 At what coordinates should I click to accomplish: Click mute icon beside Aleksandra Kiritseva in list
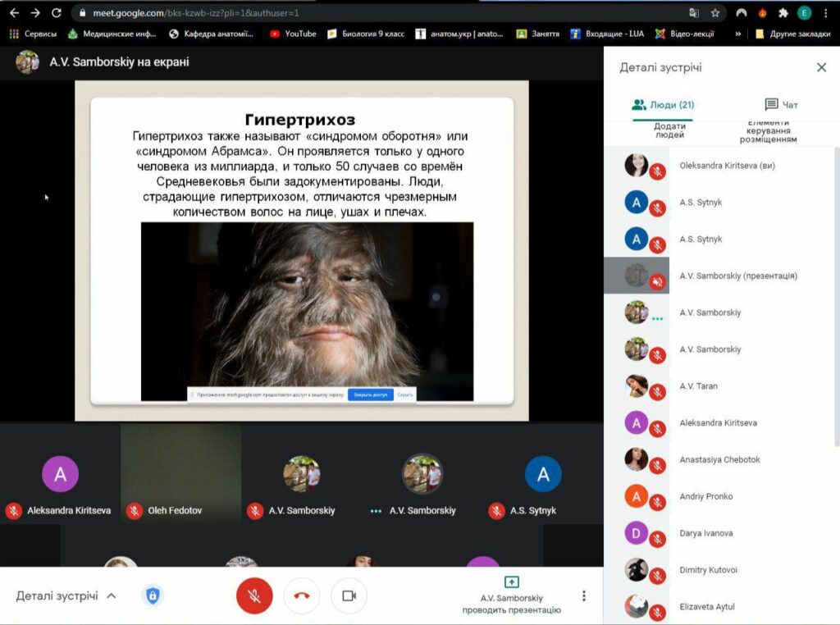658,429
